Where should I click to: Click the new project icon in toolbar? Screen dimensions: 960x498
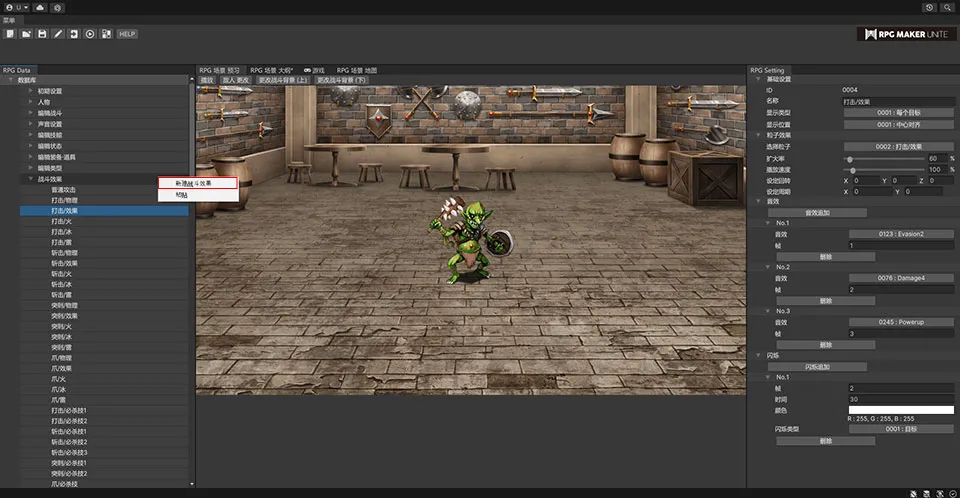coord(9,34)
